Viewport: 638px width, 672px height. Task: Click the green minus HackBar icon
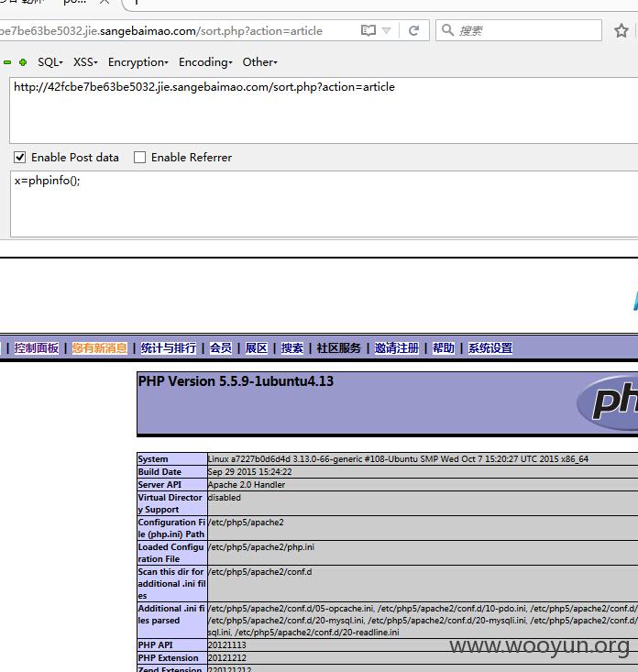pos(7,62)
